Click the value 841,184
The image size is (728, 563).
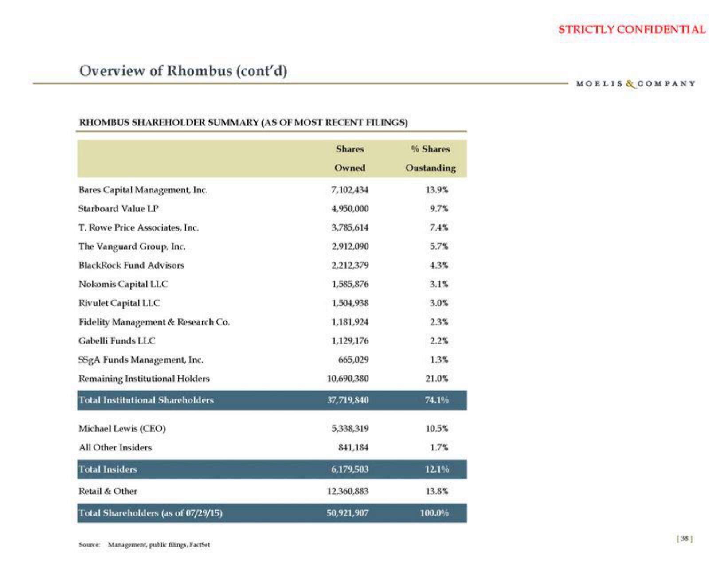tap(353, 448)
